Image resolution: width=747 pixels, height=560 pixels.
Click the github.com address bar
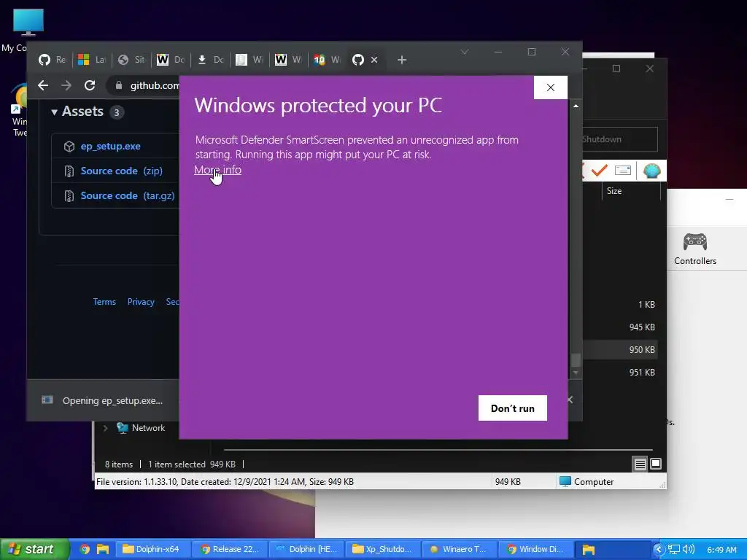coord(155,85)
